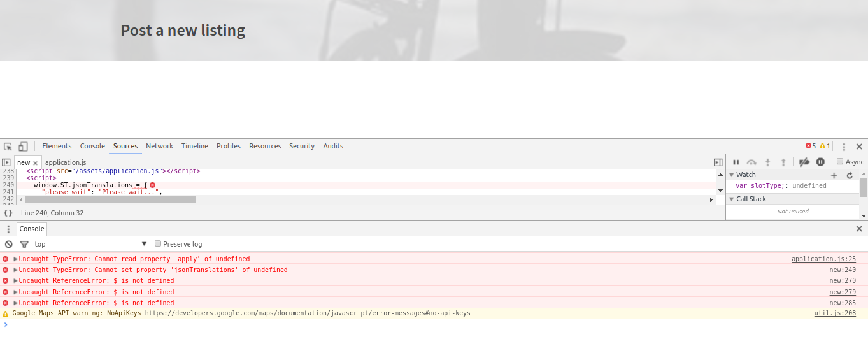
Task: Open the new:279 source link
Action: [x=843, y=292]
